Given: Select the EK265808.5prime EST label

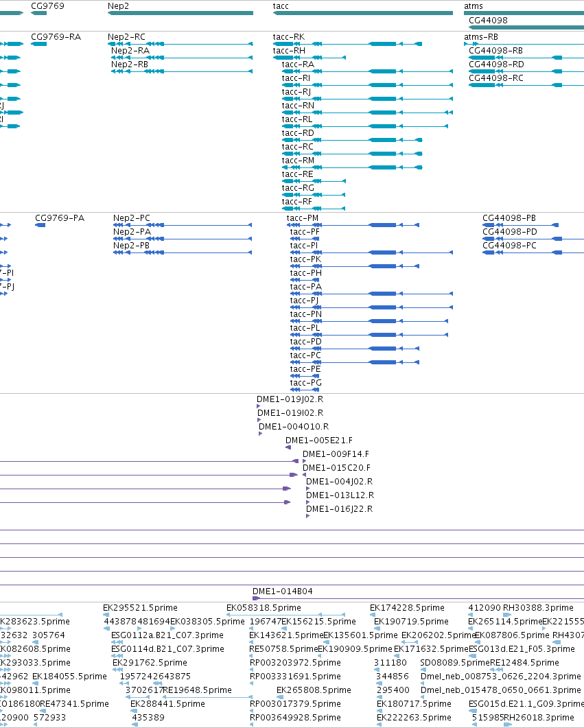Looking at the screenshot, I should click(x=314, y=690).
